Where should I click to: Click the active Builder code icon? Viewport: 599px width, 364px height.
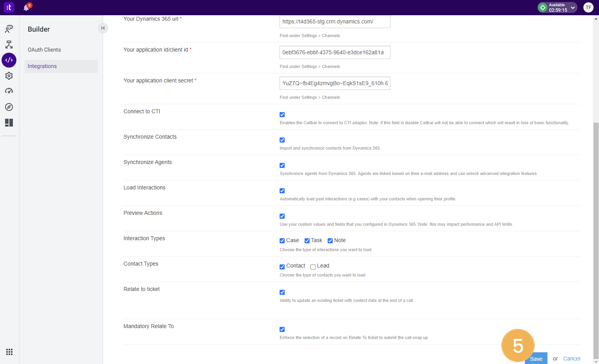[9, 60]
